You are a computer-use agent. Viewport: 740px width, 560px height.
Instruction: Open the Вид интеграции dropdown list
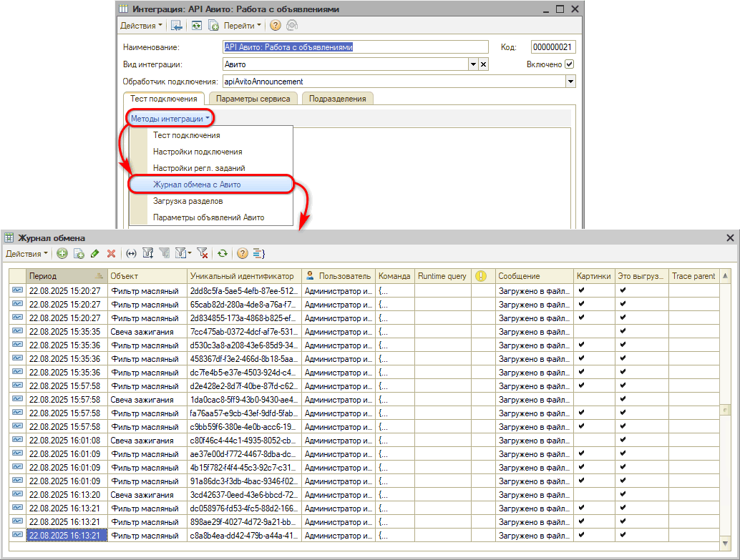tap(473, 64)
